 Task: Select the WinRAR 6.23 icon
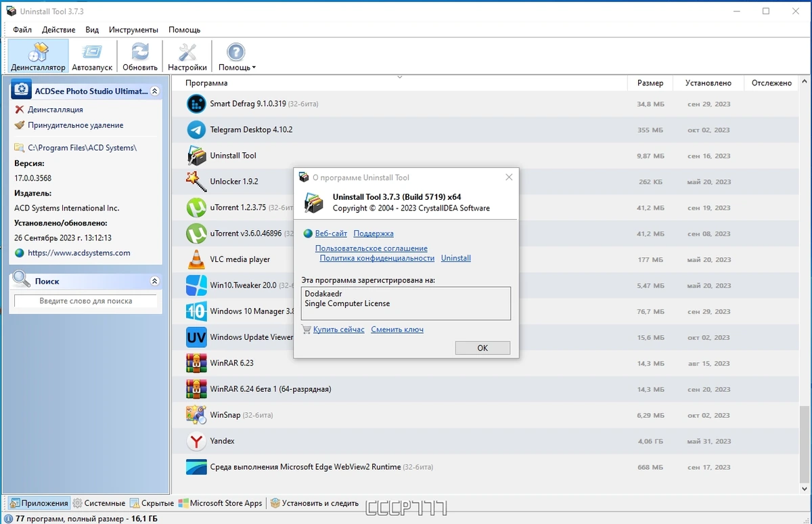[x=196, y=363]
